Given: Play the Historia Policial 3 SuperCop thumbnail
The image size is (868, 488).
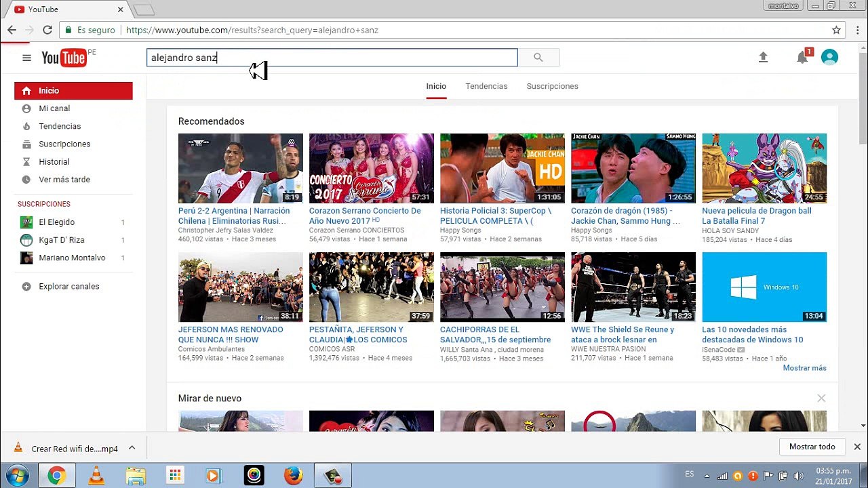Looking at the screenshot, I should pos(502,168).
